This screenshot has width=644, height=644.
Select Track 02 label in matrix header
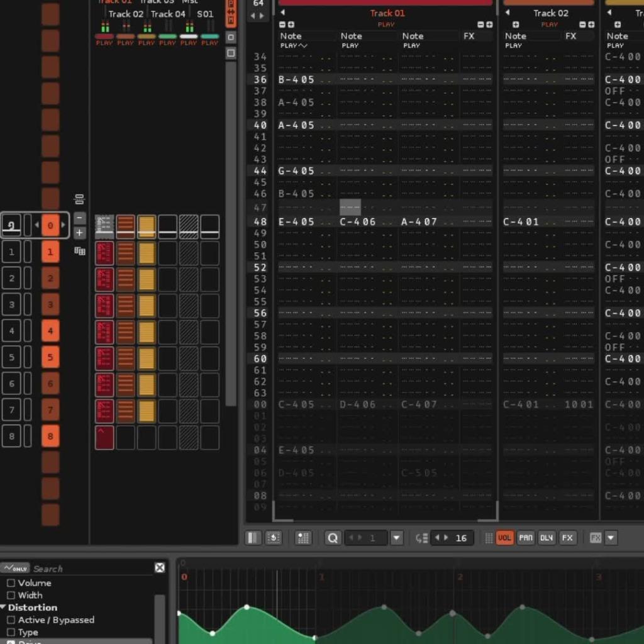tap(126, 14)
